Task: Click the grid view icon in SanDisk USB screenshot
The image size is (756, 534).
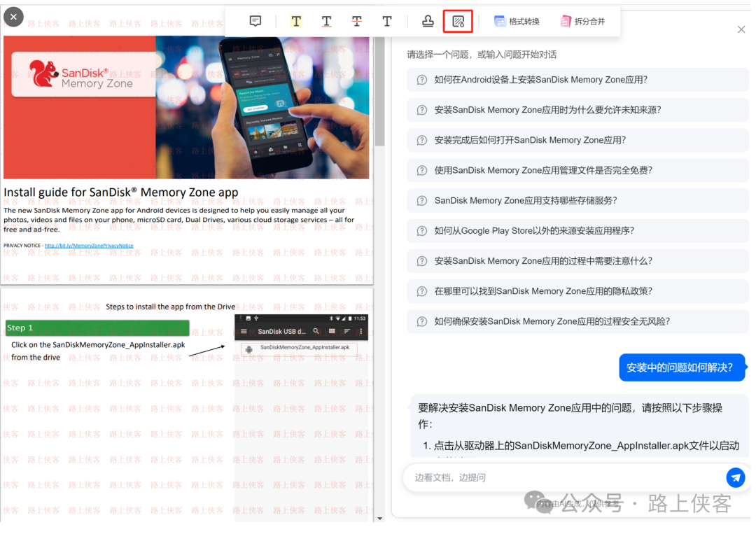Action: coord(332,331)
